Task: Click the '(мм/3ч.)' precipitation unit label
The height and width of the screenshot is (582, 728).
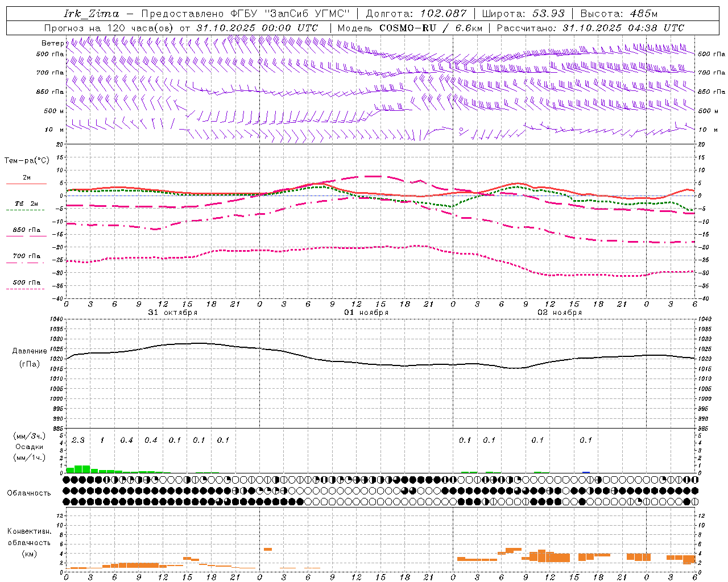Action: coord(29,436)
